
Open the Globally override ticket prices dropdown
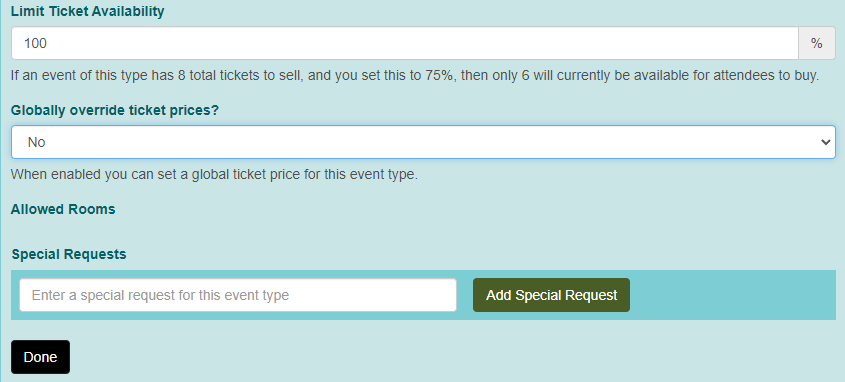pyautogui.click(x=423, y=142)
